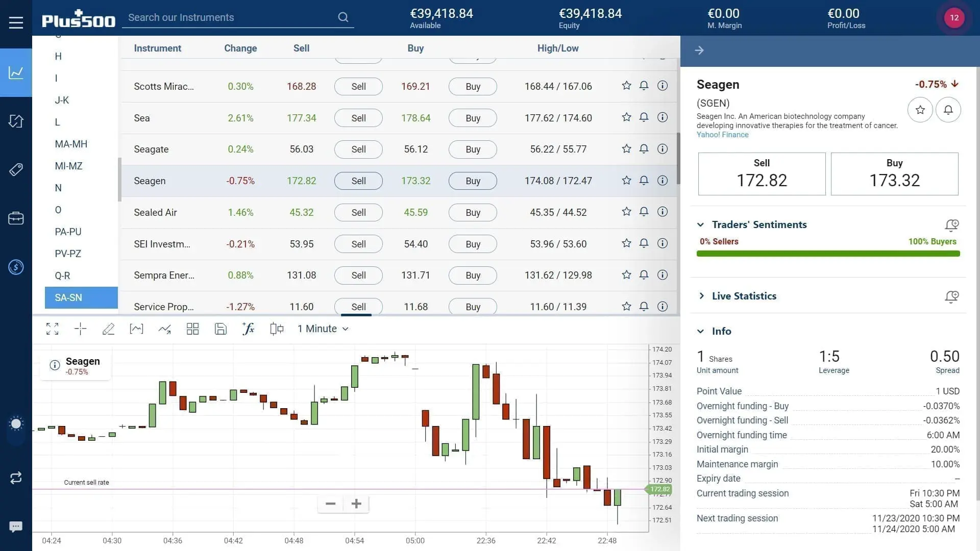Set alert for Live Statistics bell icon
Viewport: 980px width, 551px height.
951,296
